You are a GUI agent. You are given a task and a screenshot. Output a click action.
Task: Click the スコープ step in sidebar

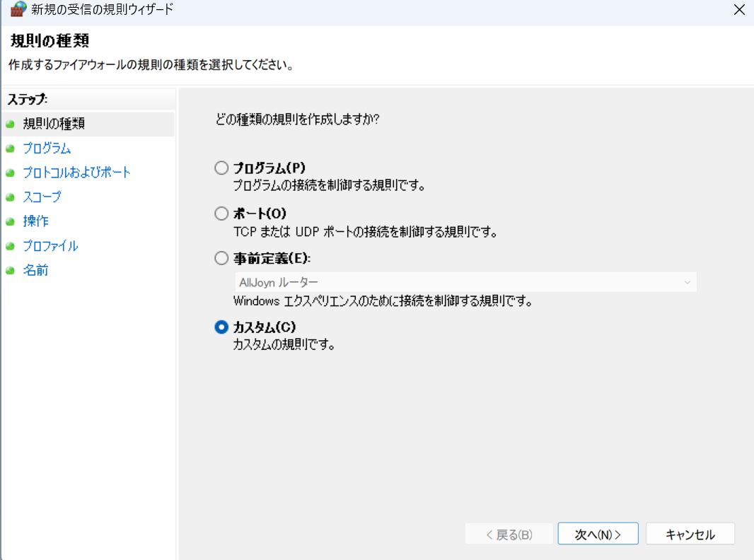point(41,197)
